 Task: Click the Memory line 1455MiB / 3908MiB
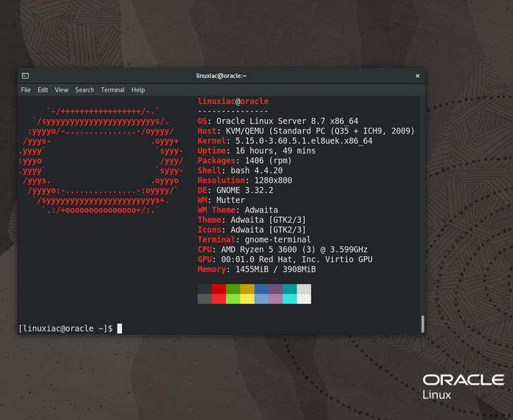coord(257,269)
